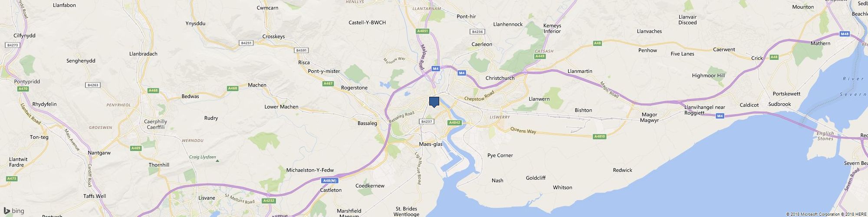Select the B4237 road badge

pos(427,122)
